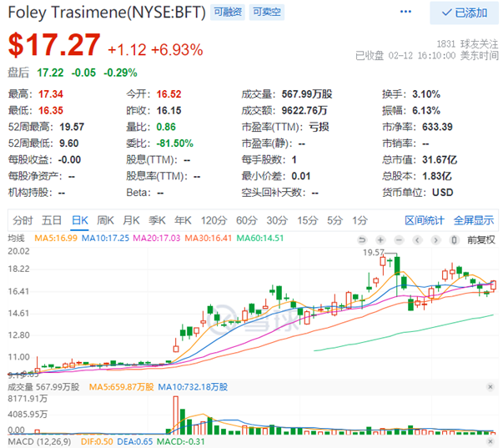This screenshot has height=448, width=503.
Task: Click the after-hours price 17.22
Action: [x=50, y=73]
